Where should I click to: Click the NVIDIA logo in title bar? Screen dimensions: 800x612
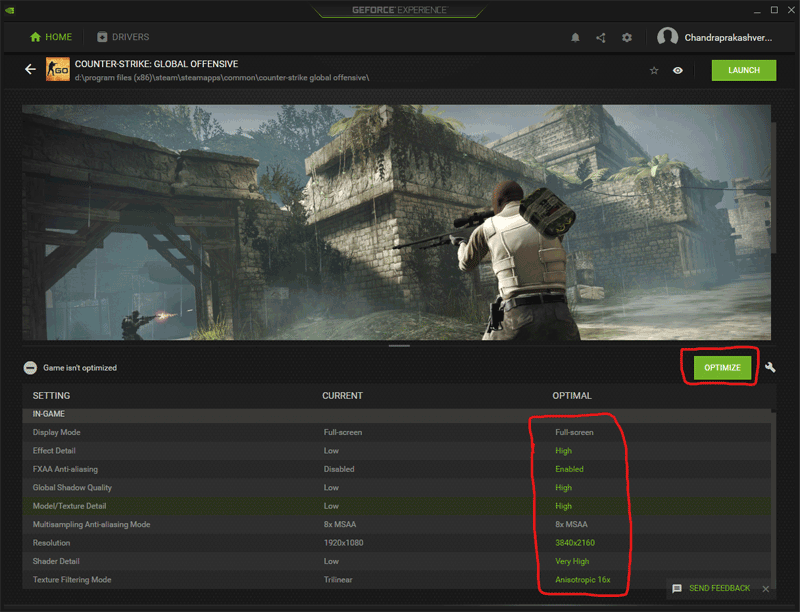coord(9,10)
